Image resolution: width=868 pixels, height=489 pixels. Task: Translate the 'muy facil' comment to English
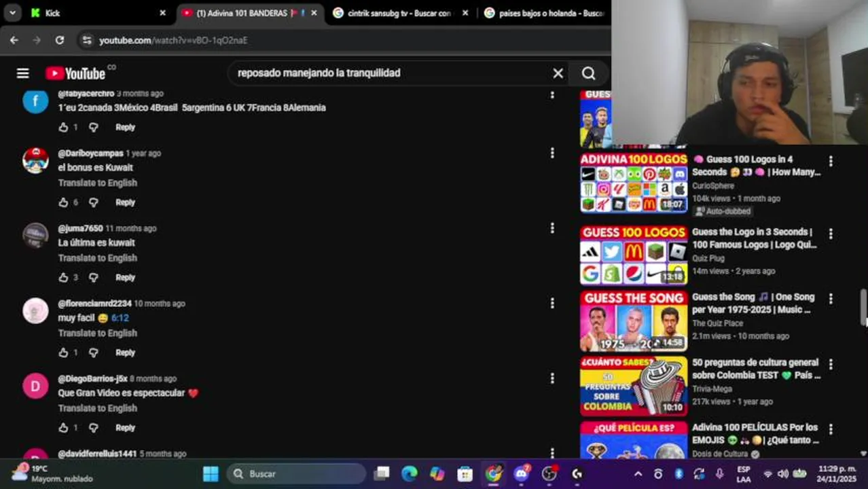tap(97, 333)
